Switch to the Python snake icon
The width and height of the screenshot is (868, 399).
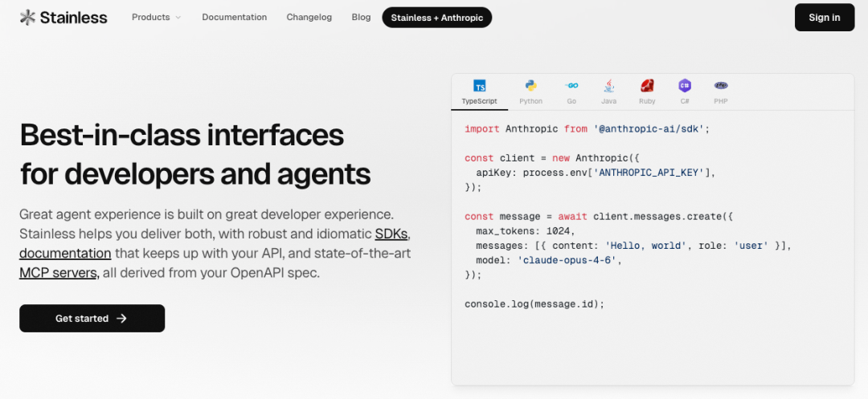click(531, 86)
